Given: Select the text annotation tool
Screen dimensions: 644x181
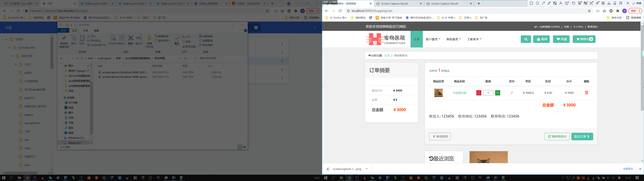Looking at the screenshot, I should click(560, 3).
